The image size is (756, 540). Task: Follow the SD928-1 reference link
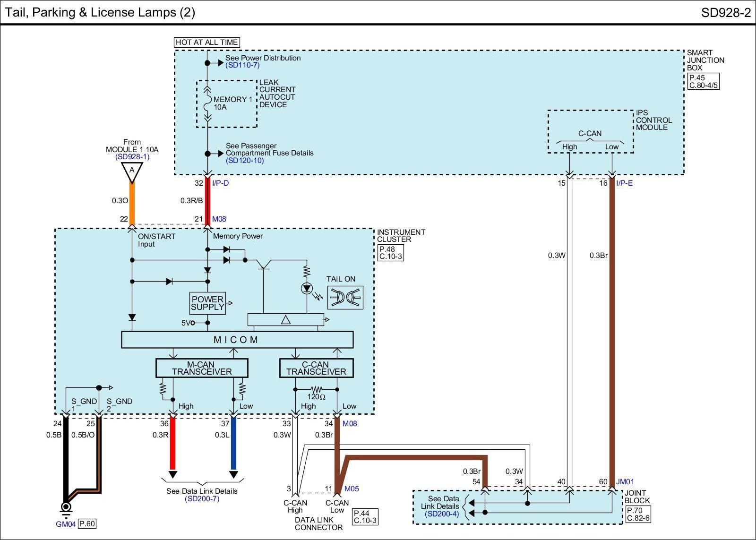(132, 157)
